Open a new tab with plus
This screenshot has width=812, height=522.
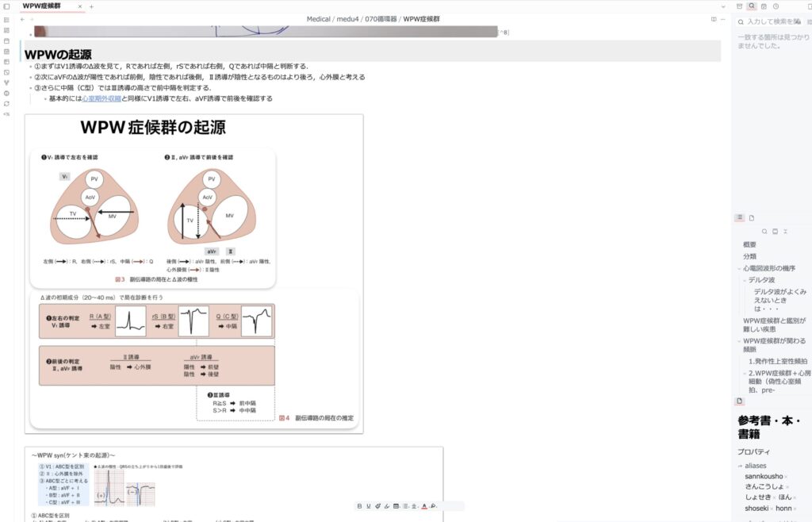[91, 6]
